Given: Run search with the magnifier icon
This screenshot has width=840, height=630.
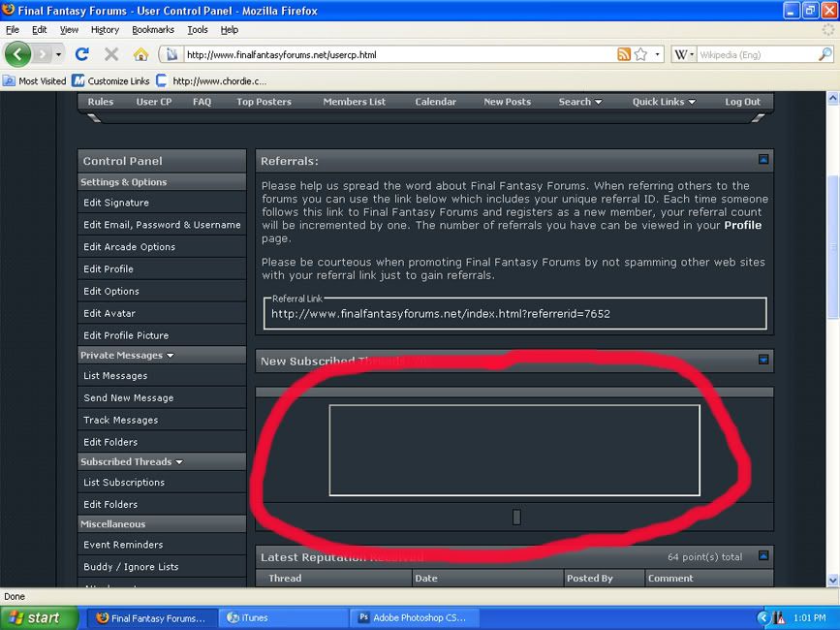Looking at the screenshot, I should pos(825,54).
